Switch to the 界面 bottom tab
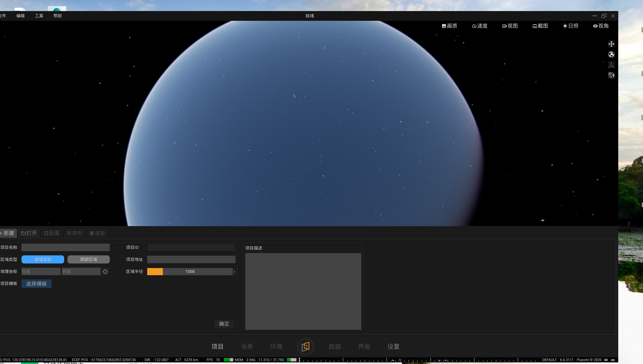 [364, 347]
